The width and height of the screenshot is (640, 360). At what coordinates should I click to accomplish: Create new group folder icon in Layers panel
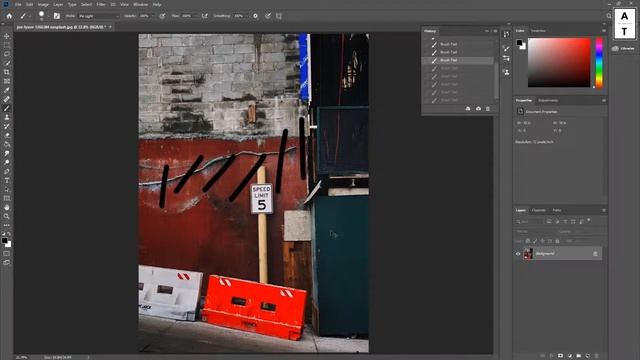(579, 356)
